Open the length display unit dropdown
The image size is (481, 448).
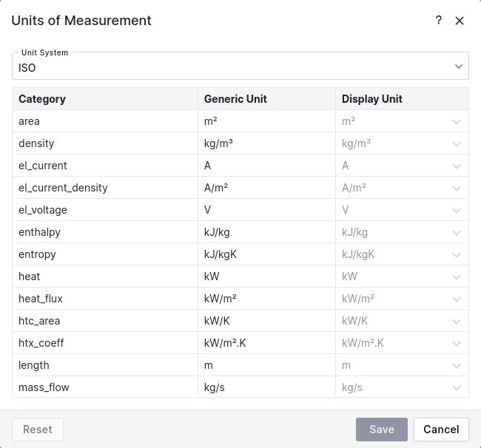click(x=457, y=365)
